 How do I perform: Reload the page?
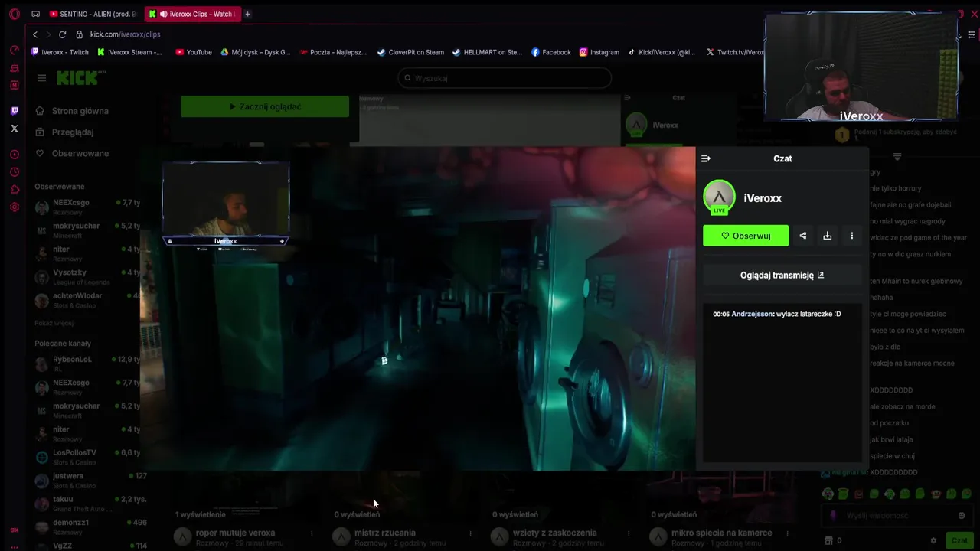coord(63,34)
